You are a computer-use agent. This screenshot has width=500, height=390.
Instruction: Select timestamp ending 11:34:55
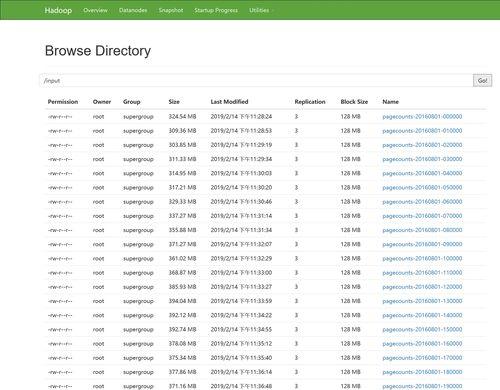tap(241, 330)
